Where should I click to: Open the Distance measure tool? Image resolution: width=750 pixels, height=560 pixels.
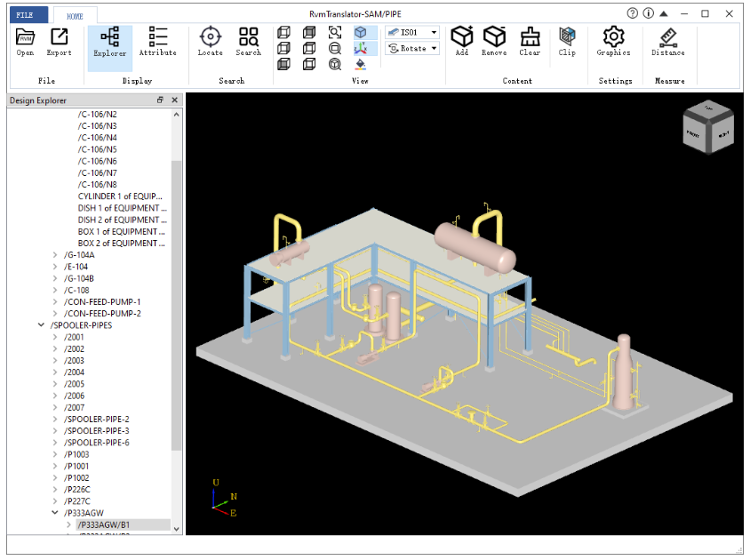click(668, 41)
